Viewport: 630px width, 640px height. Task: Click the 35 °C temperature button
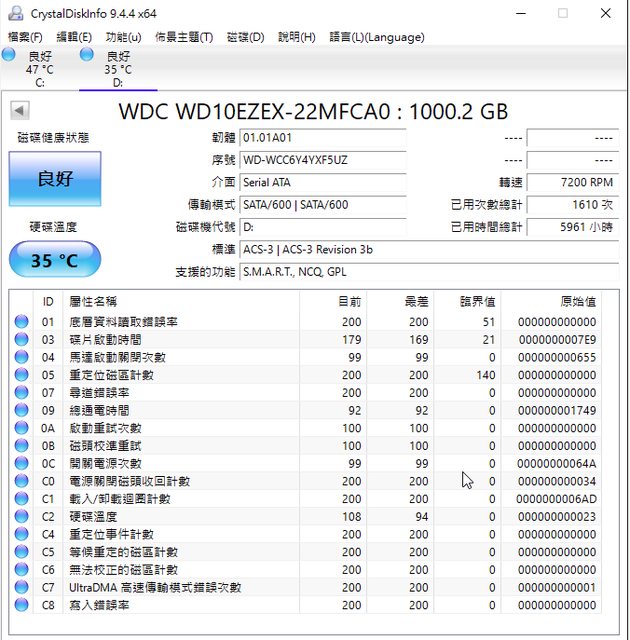(55, 261)
